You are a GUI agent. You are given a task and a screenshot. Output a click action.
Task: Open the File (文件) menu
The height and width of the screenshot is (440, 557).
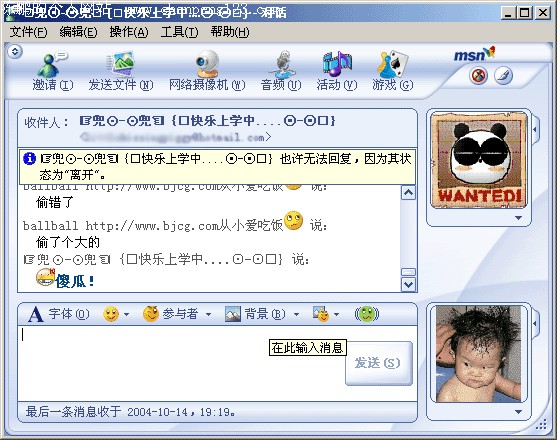tap(28, 32)
